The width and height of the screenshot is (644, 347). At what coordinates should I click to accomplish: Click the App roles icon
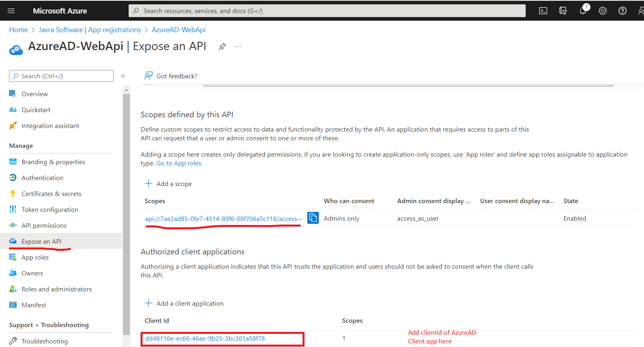click(x=13, y=257)
